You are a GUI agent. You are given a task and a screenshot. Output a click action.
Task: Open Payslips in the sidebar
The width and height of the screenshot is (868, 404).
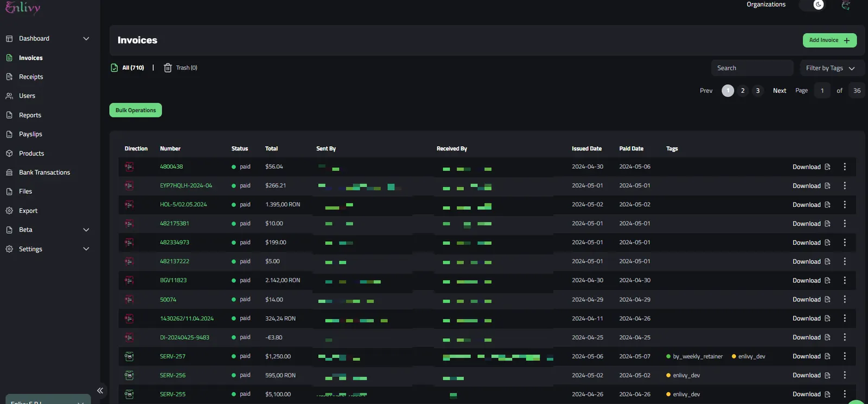pos(30,134)
